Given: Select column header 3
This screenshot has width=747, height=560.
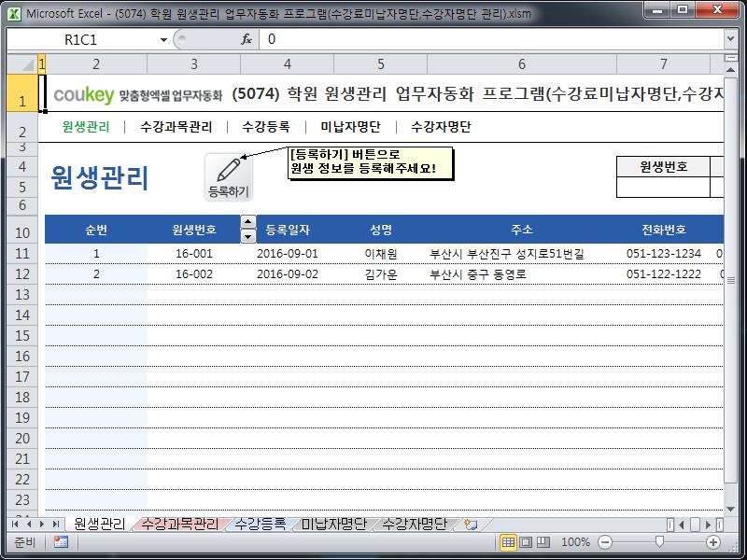Looking at the screenshot, I should tap(194, 63).
